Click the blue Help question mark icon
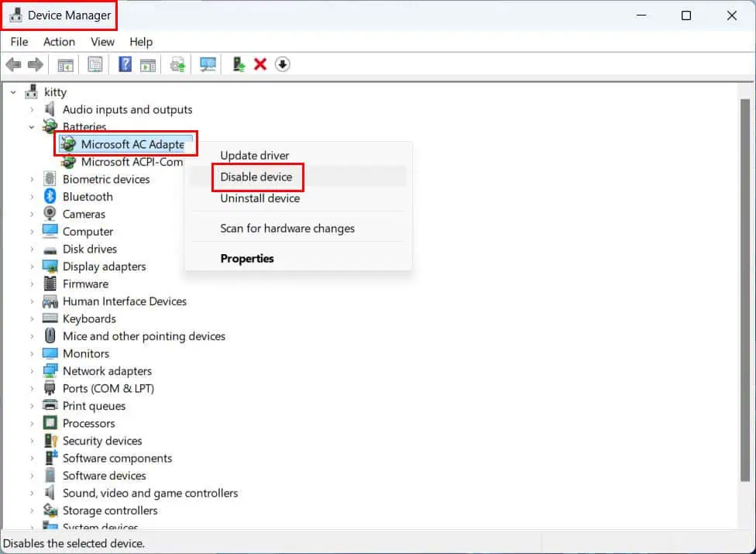 [x=125, y=64]
